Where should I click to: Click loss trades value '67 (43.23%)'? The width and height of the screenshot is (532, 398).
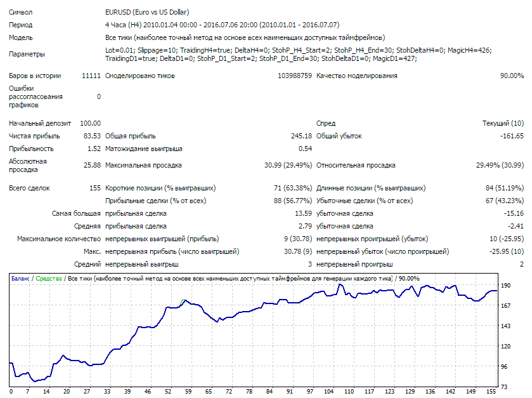[505, 201]
